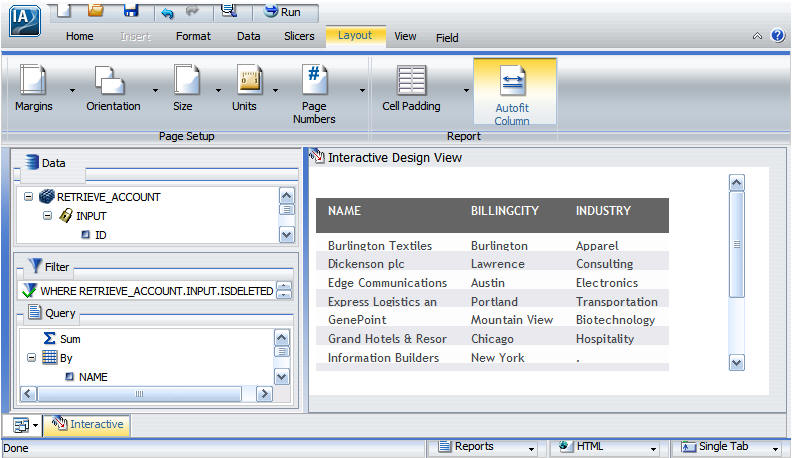Open the Format ribbon tab
Image resolution: width=794 pixels, height=458 pixels.
coord(193,36)
